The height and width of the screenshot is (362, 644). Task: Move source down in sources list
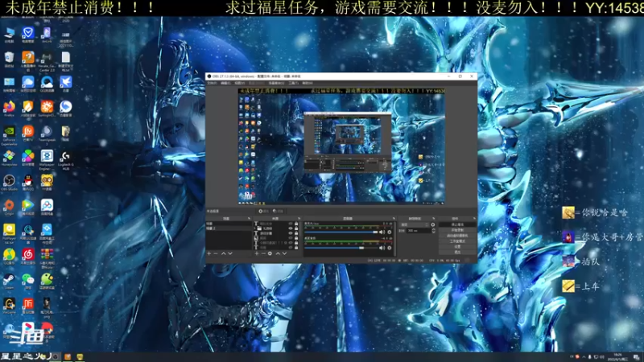point(285,253)
